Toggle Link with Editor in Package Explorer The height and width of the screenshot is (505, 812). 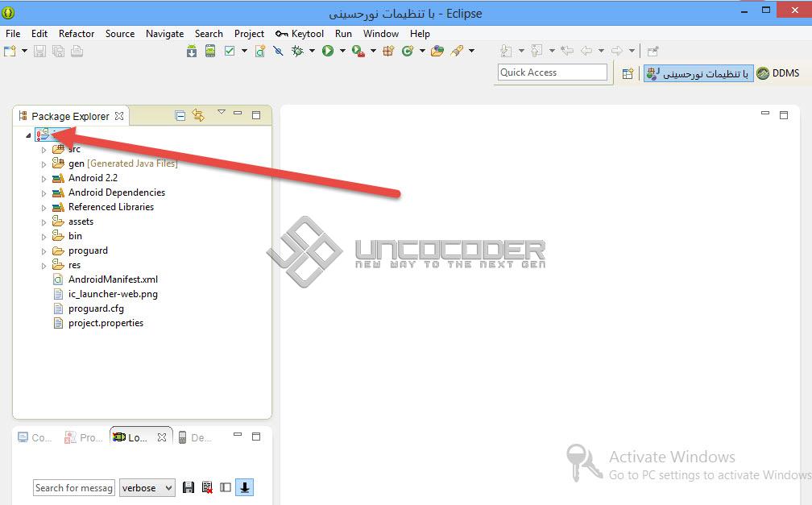[198, 115]
